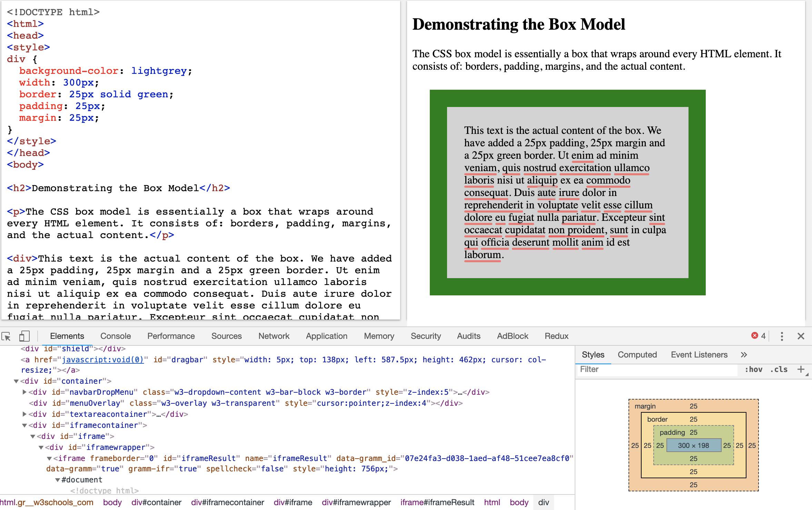812x510 pixels.
Task: Click the Styles Filter input field
Action: click(x=655, y=369)
